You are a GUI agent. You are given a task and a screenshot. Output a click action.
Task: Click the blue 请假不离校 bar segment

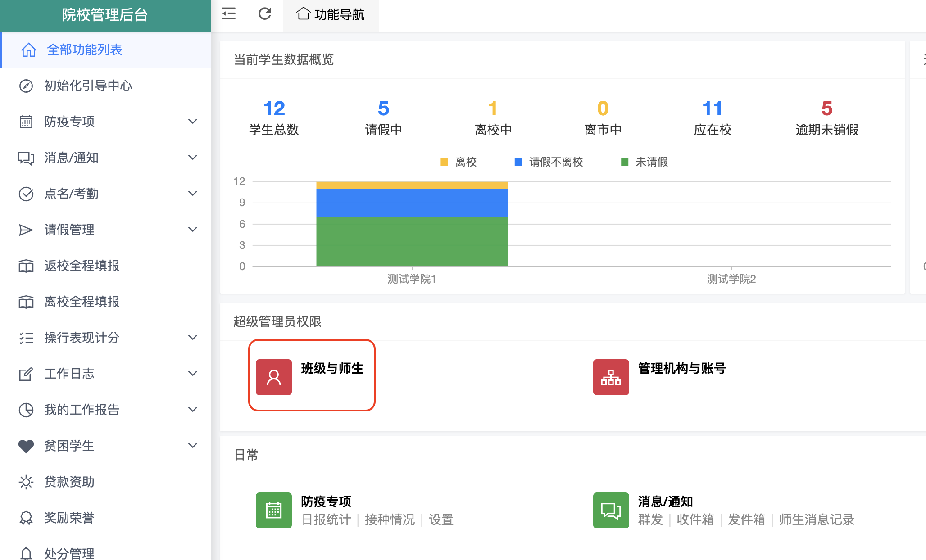412,203
